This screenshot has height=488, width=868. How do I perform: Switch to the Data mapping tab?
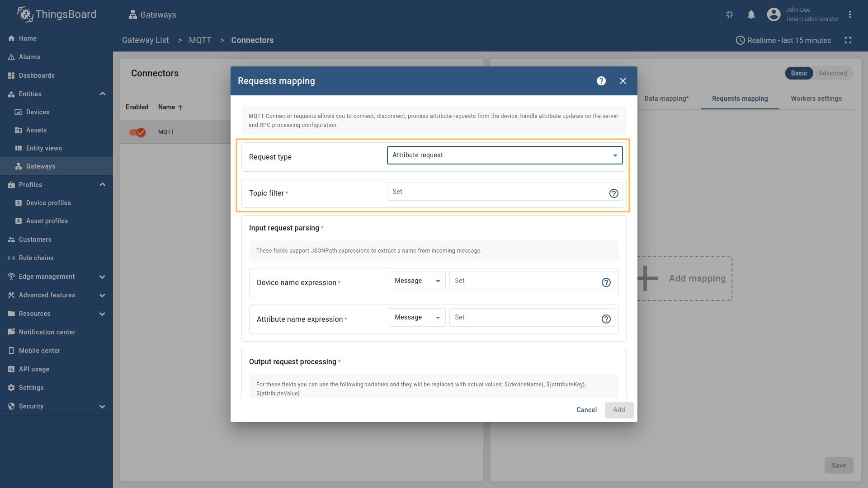tap(666, 99)
